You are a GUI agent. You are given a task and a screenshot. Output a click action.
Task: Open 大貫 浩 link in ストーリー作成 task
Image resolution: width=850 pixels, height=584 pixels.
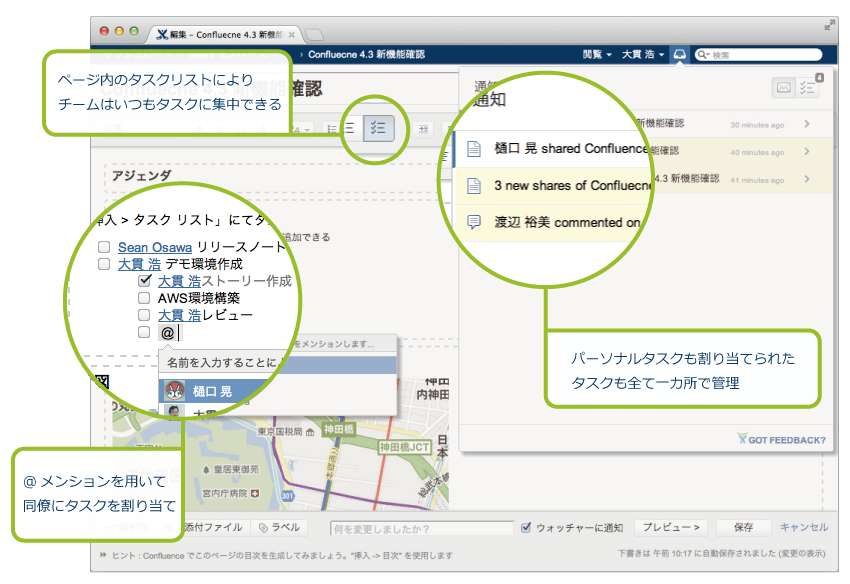[179, 281]
